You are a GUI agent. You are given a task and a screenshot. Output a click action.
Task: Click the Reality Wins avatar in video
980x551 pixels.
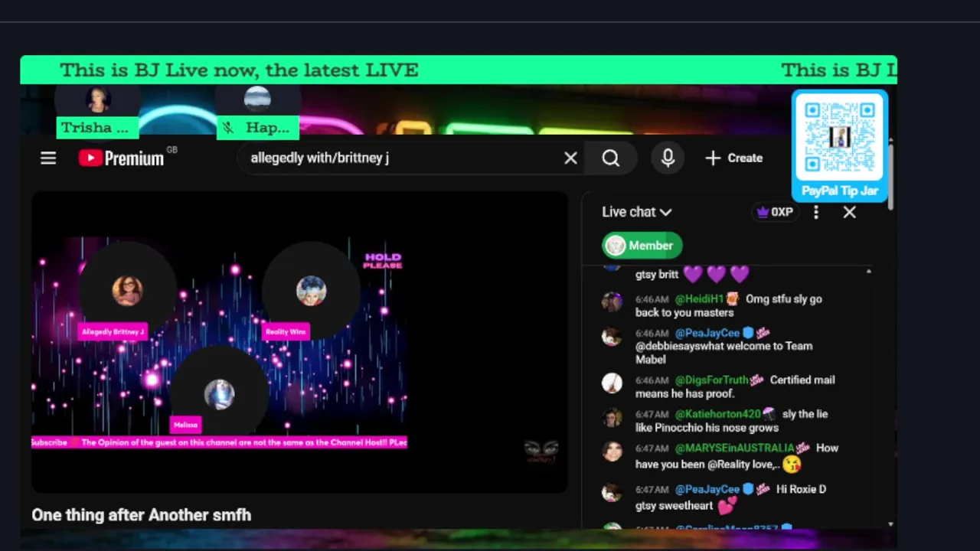coord(311,291)
